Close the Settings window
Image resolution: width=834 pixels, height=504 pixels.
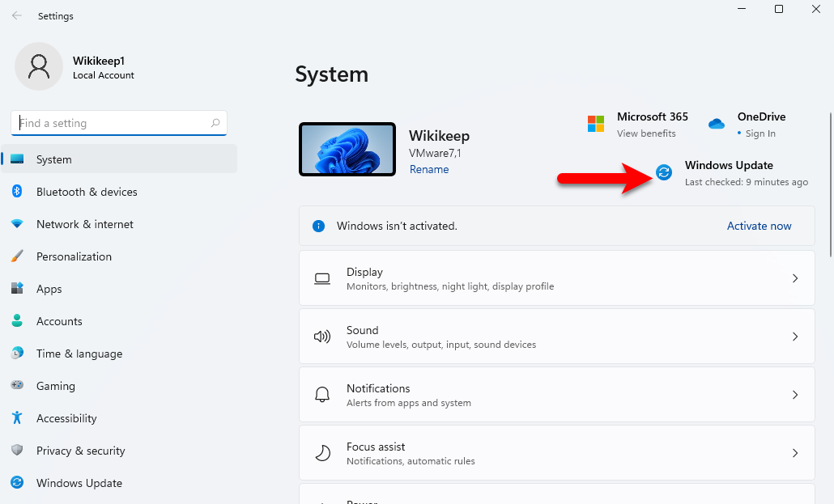pyautogui.click(x=816, y=9)
